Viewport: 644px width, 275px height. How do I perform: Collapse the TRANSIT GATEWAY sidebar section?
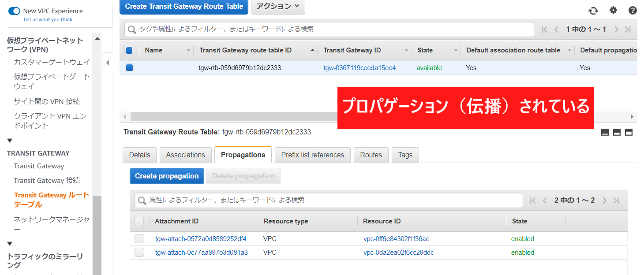(10, 141)
